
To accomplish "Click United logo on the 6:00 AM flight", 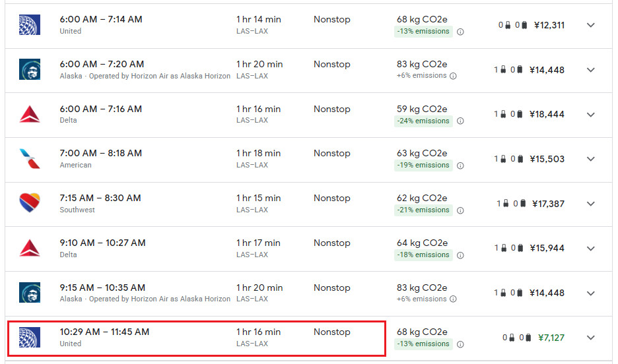I will point(30,25).
